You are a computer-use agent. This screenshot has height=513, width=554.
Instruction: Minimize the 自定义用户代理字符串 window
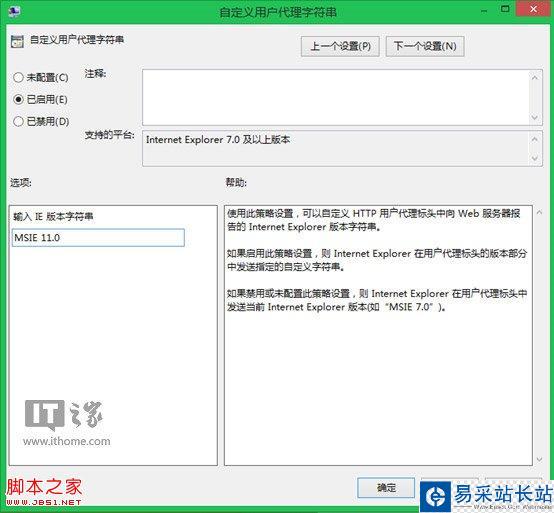click(x=484, y=11)
